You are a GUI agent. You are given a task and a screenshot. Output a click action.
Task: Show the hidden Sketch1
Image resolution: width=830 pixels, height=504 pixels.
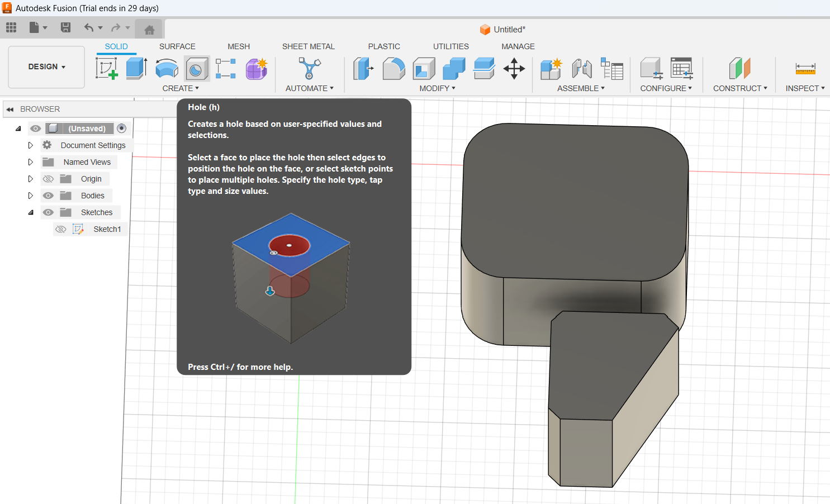click(x=61, y=229)
